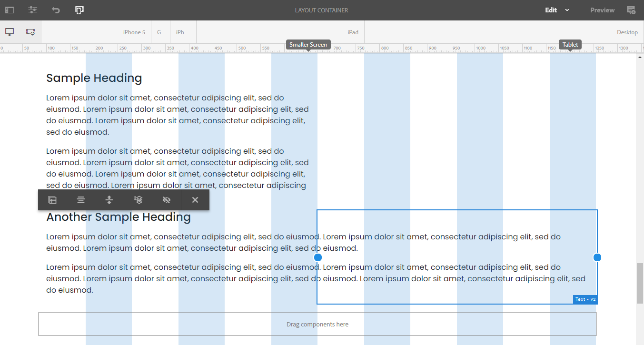This screenshot has width=644, height=345.
Task: Click the LAYOUT CONTAINER title
Action: click(321, 10)
